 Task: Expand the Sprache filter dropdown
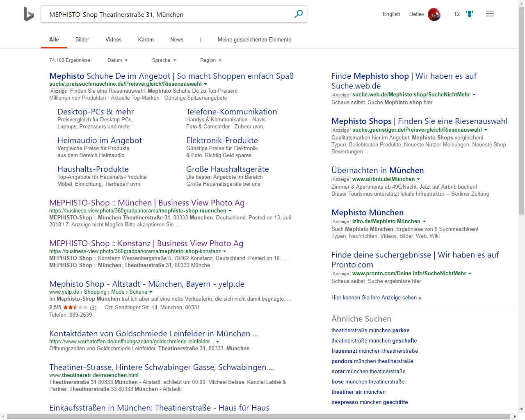tap(164, 60)
